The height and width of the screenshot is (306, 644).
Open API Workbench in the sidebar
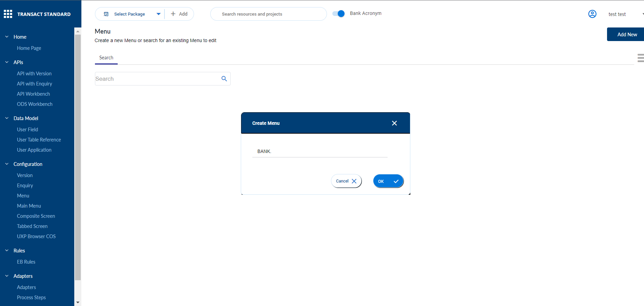point(33,94)
